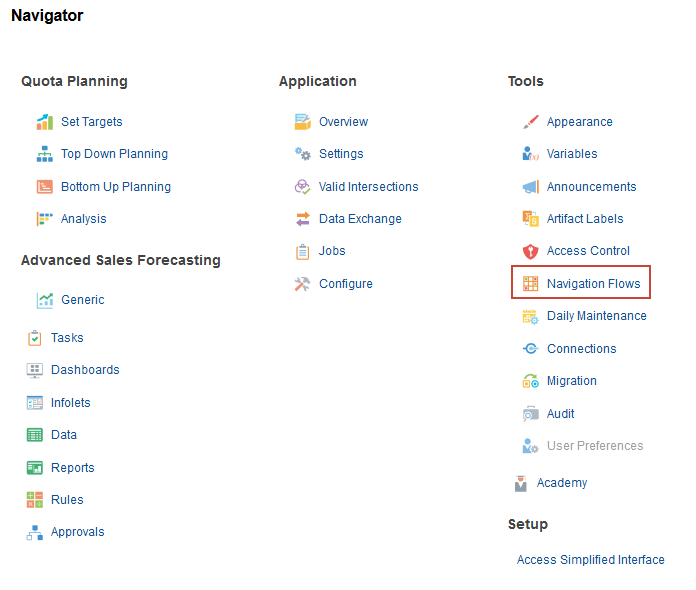Click the Top Down Planning hierarchy icon

click(x=44, y=154)
